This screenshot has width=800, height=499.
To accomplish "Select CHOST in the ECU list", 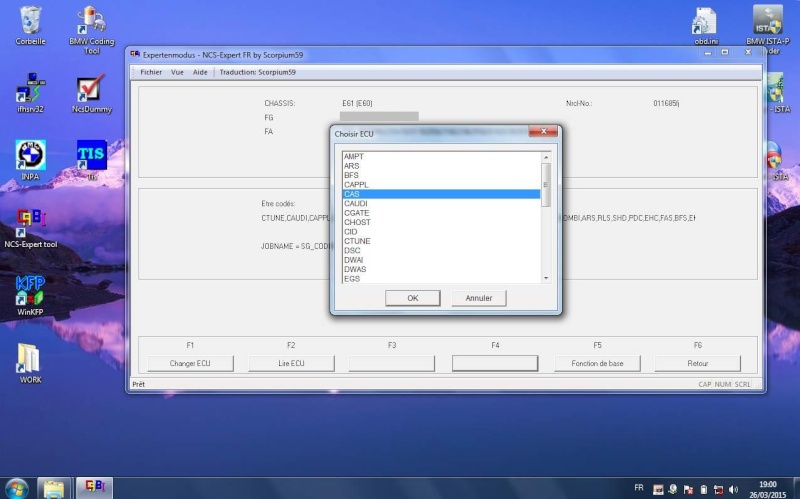I will [441, 222].
